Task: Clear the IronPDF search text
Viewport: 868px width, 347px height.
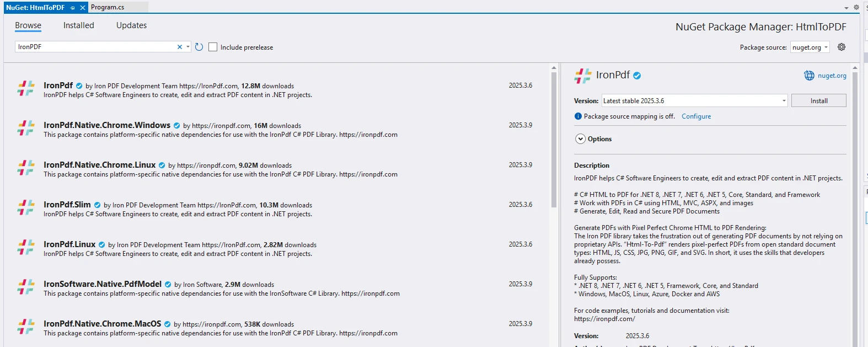Action: click(x=179, y=47)
